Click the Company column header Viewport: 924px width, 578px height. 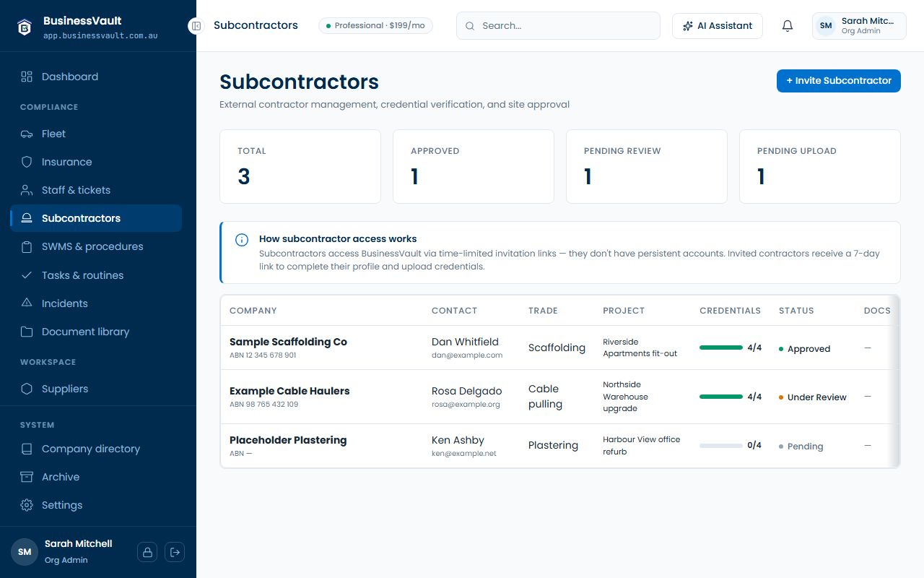(253, 311)
